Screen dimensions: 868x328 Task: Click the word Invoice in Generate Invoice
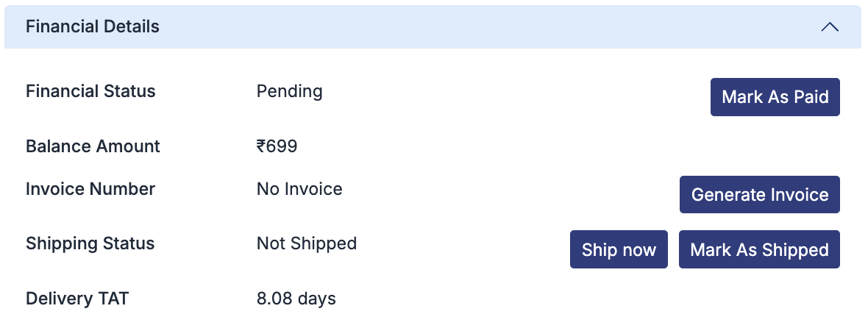[x=799, y=195]
